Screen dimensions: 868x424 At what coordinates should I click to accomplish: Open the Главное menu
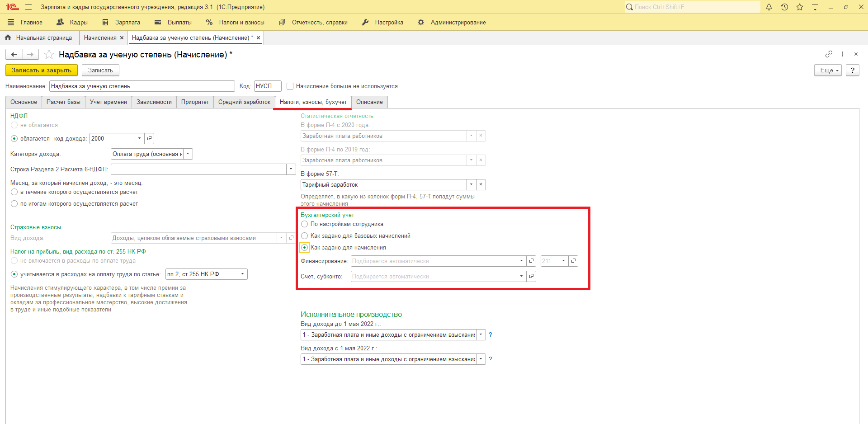(x=25, y=22)
